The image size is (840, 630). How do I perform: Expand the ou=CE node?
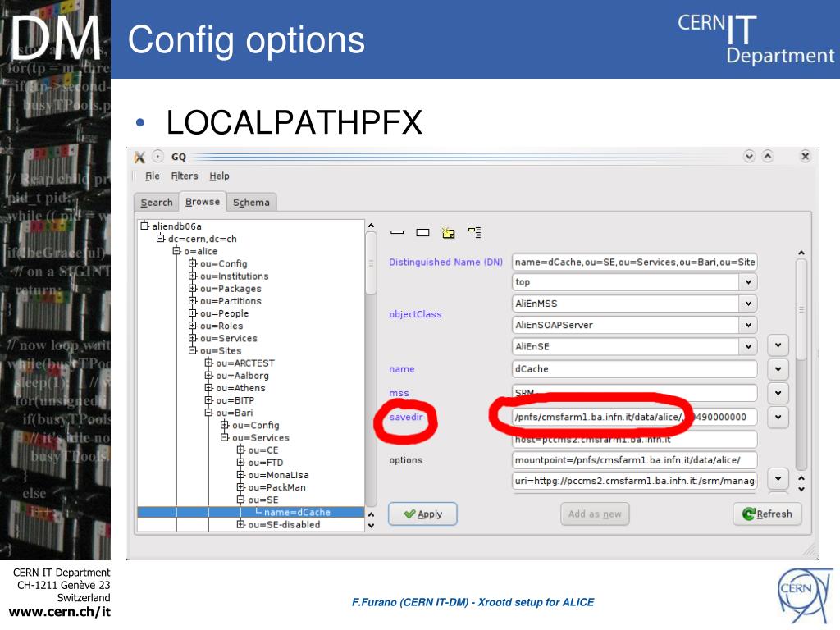240,450
